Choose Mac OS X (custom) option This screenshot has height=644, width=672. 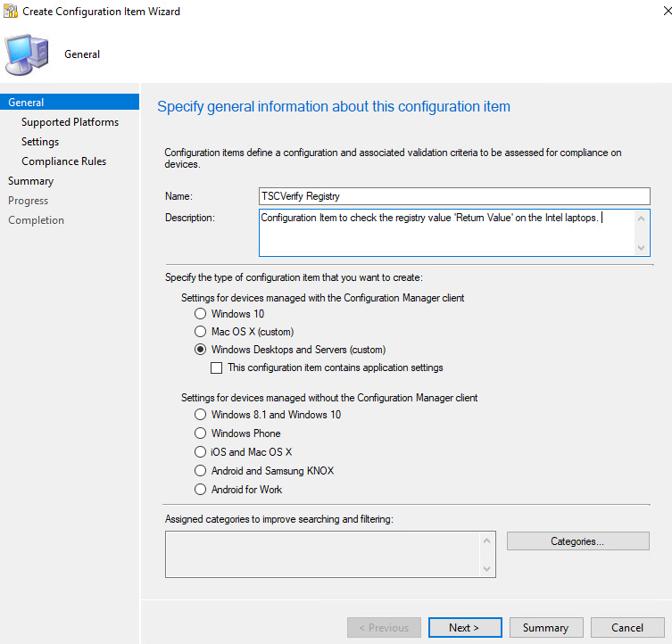(x=201, y=332)
